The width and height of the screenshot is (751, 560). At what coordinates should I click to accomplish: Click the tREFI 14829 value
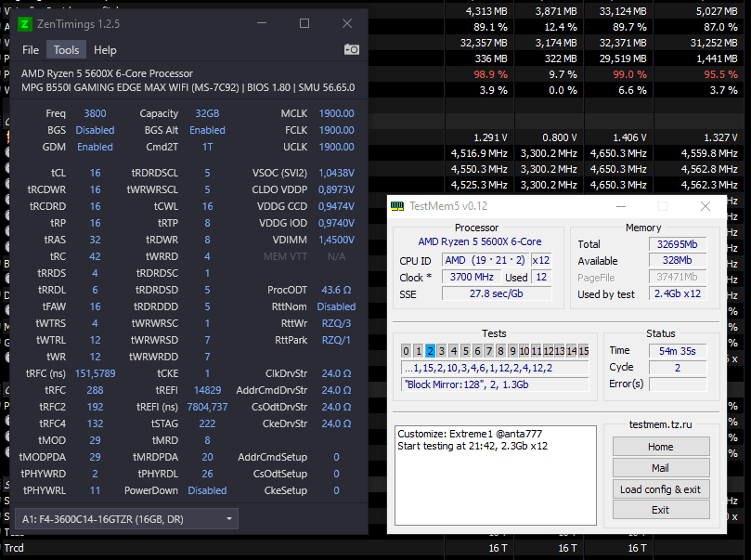207,390
